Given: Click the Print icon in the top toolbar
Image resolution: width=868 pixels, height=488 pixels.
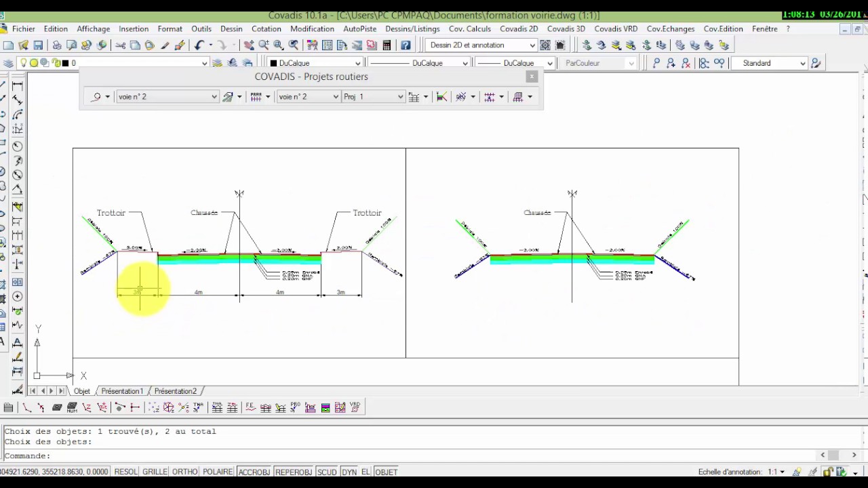Looking at the screenshot, I should click(x=57, y=45).
